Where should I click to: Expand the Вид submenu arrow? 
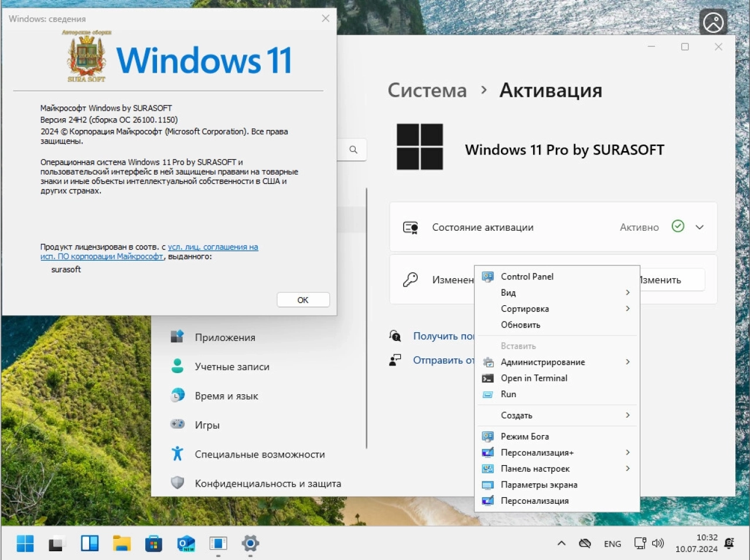pos(628,292)
